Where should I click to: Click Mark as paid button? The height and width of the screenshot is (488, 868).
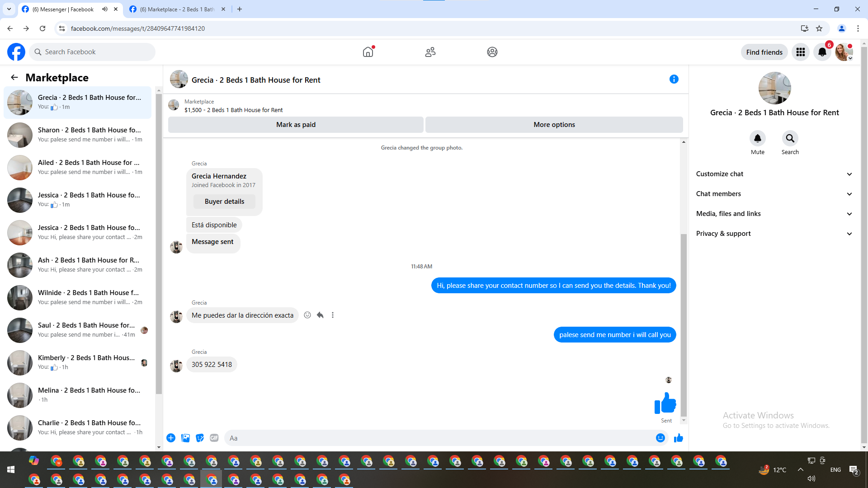coord(296,125)
